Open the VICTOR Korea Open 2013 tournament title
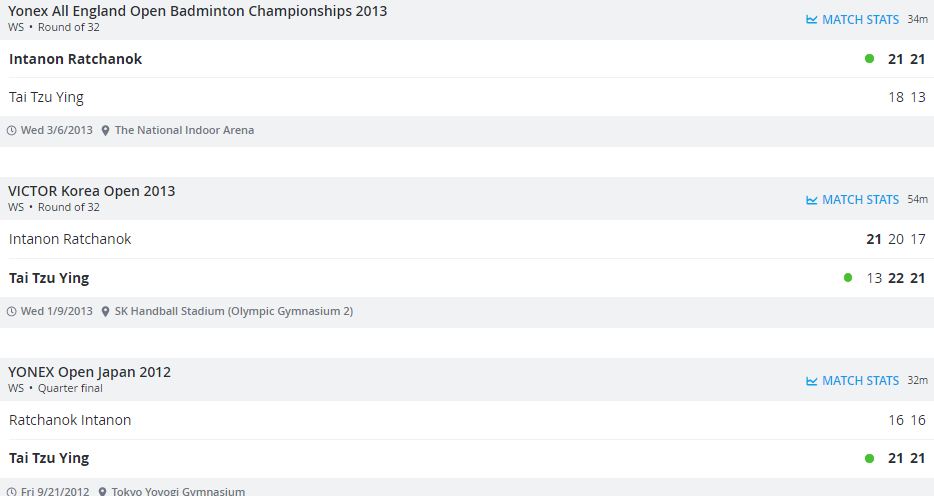Viewport: 934px width, 496px height. 91,191
